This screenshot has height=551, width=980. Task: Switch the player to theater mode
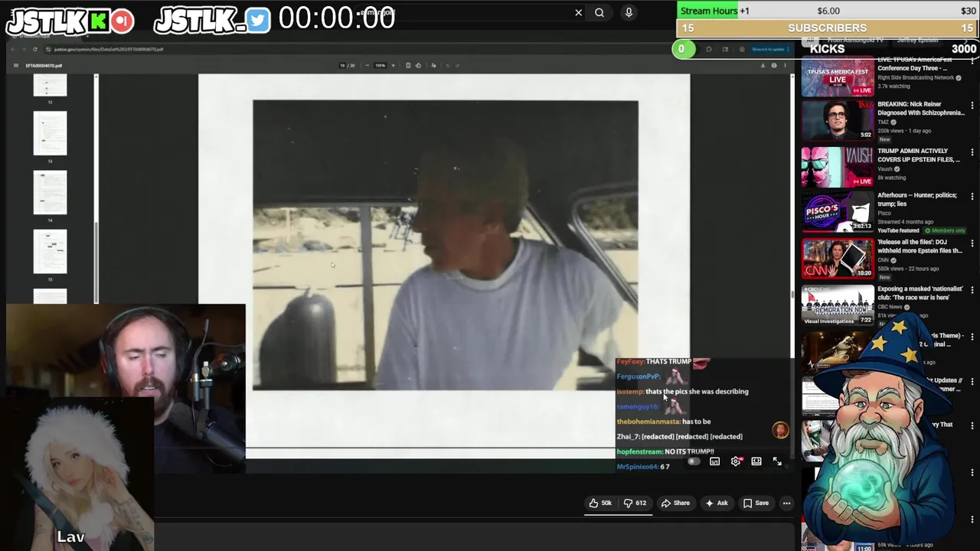click(756, 461)
